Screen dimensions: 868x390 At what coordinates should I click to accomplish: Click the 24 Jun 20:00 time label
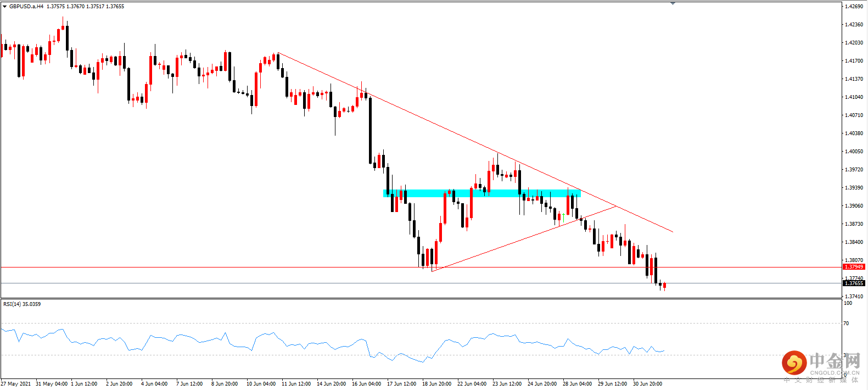(542, 384)
